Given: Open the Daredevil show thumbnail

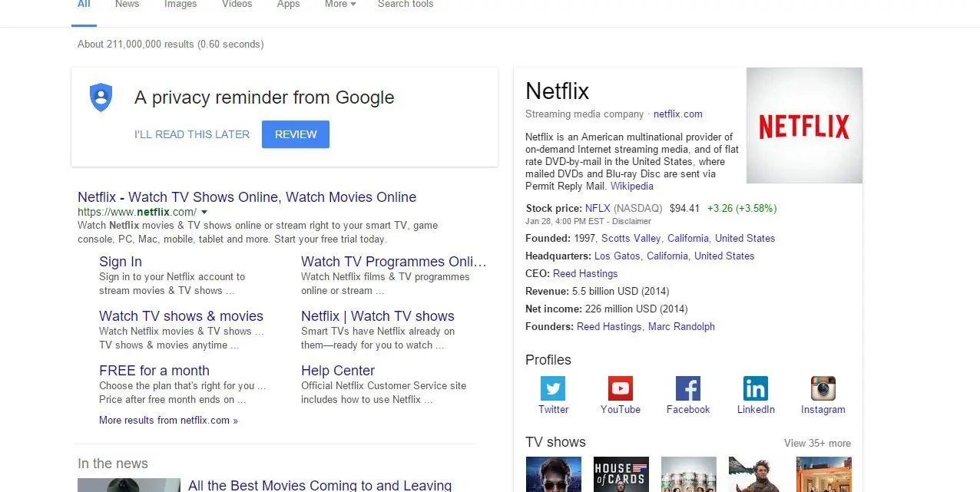Looking at the screenshot, I should click(x=554, y=474).
